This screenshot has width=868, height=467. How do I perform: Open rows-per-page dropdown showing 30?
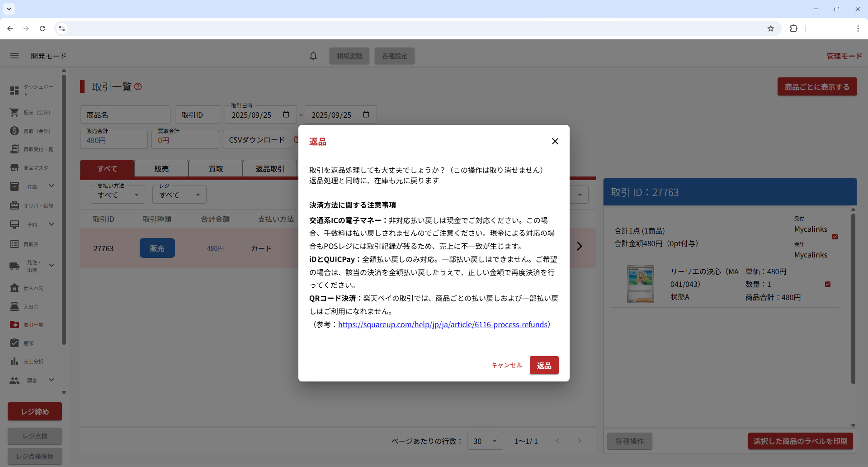[485, 441]
